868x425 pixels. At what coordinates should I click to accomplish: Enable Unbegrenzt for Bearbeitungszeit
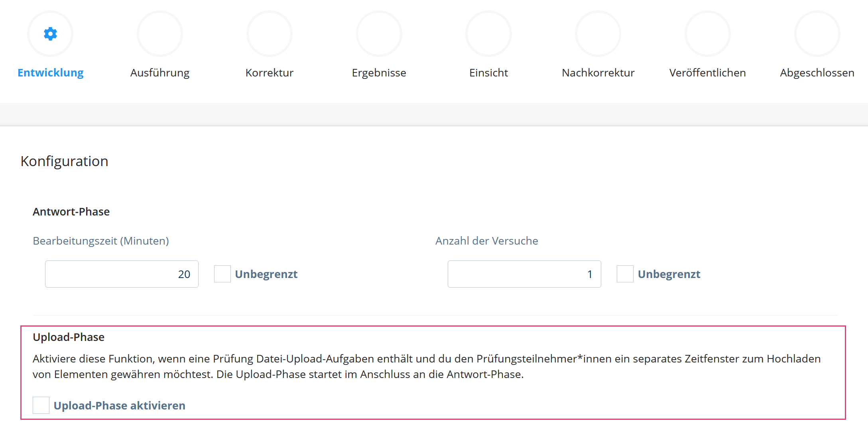pyautogui.click(x=222, y=274)
